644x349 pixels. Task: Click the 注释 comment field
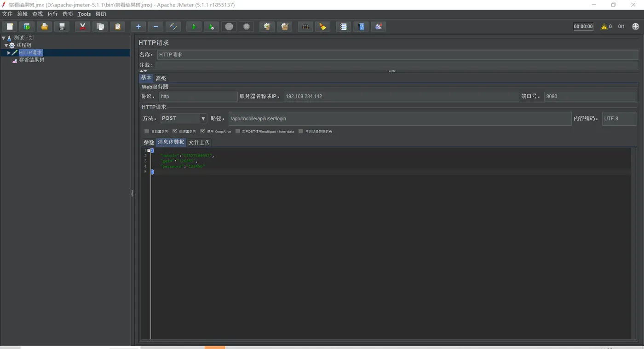point(397,65)
